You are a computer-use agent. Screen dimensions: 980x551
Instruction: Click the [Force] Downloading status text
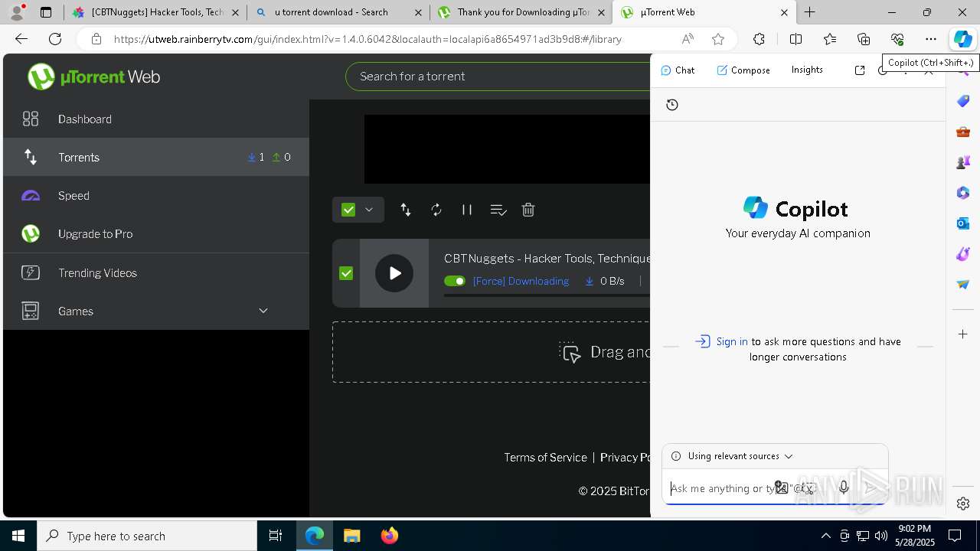pyautogui.click(x=521, y=281)
